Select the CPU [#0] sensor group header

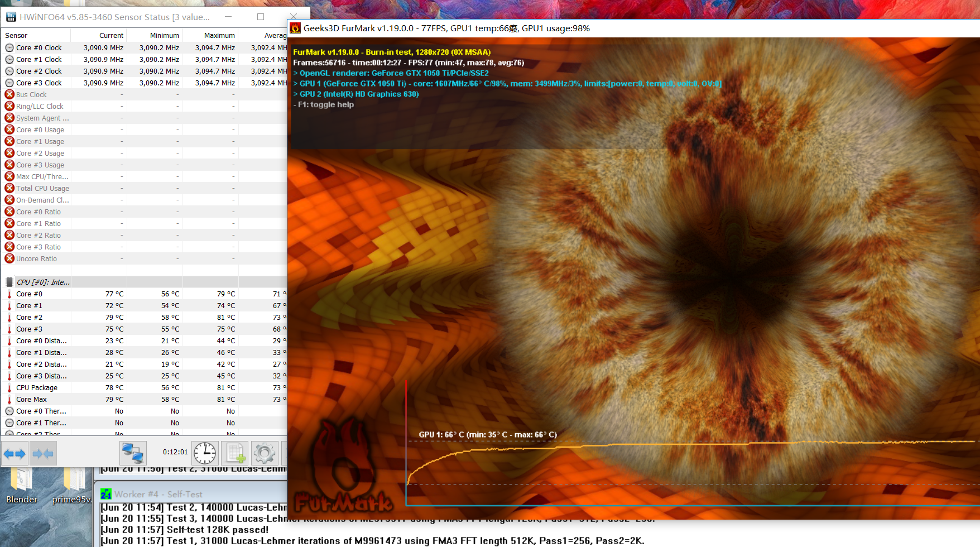(42, 282)
